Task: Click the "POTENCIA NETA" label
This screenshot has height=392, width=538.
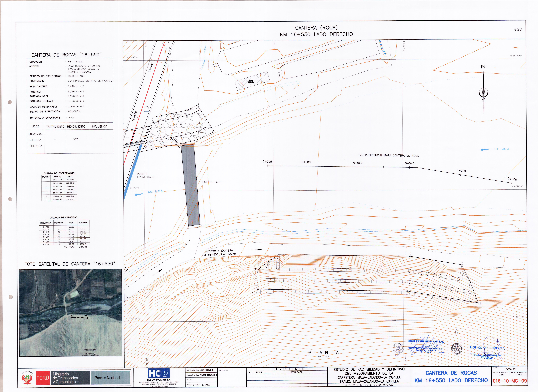Action: (39, 96)
